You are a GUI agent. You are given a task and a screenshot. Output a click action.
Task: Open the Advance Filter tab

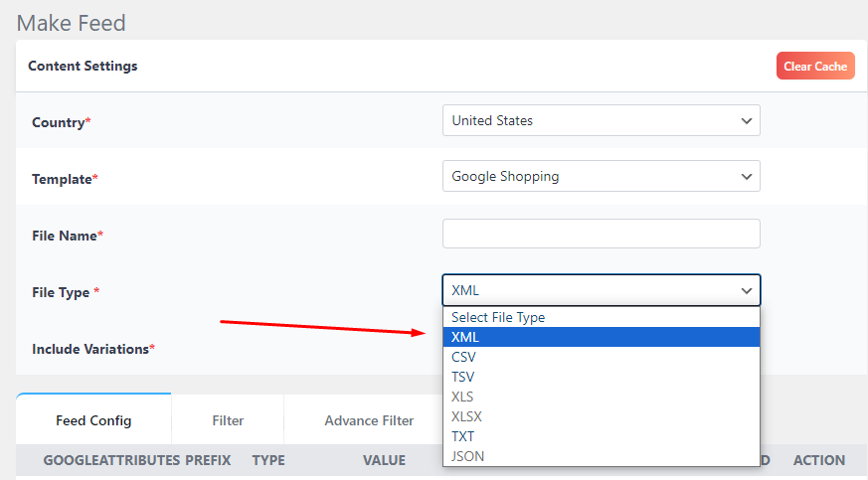369,420
